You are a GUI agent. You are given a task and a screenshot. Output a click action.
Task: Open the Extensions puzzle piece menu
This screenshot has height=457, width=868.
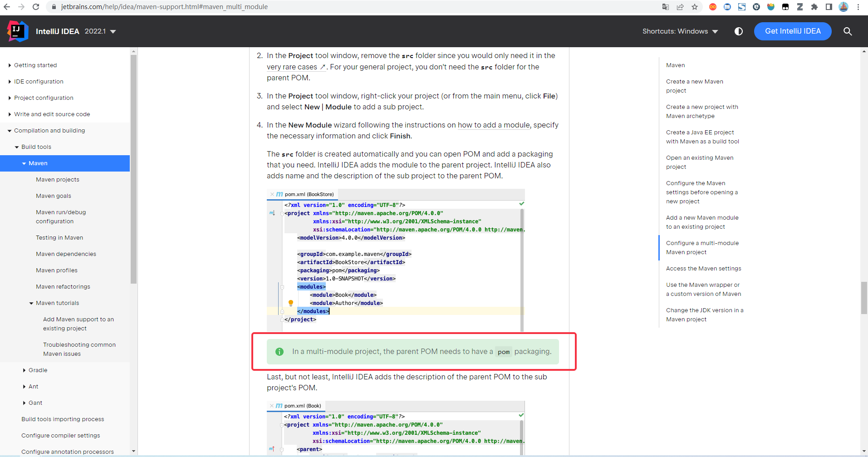(x=814, y=7)
